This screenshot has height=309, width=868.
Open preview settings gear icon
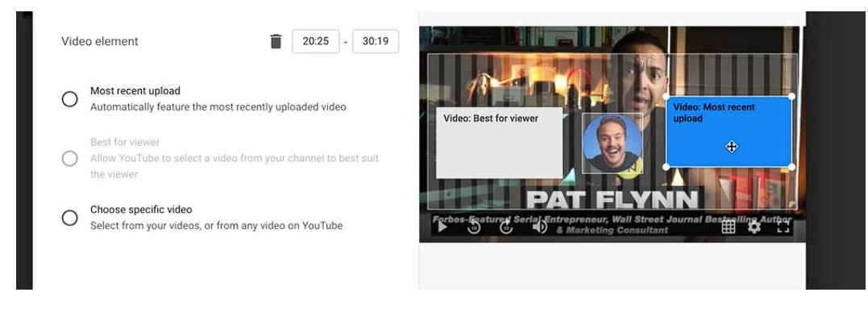[x=754, y=227]
